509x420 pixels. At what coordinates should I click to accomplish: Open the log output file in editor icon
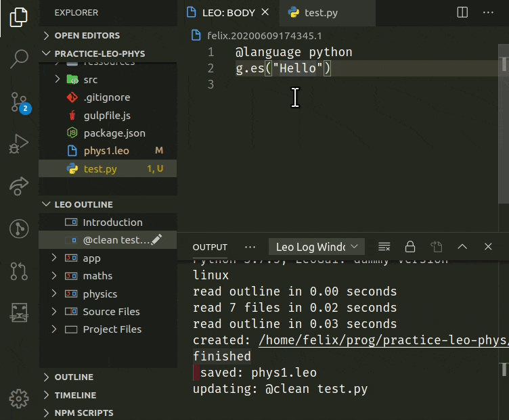coord(437,247)
